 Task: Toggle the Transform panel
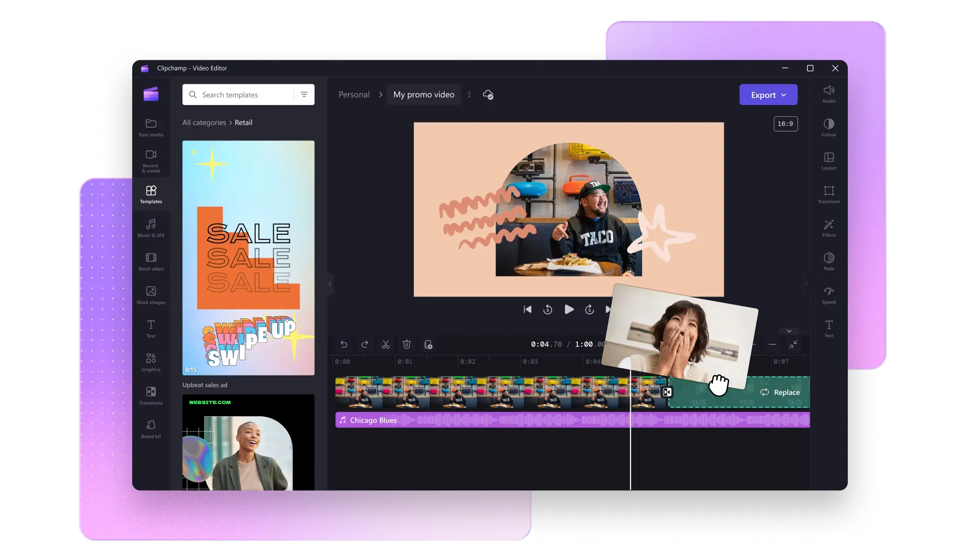click(828, 194)
